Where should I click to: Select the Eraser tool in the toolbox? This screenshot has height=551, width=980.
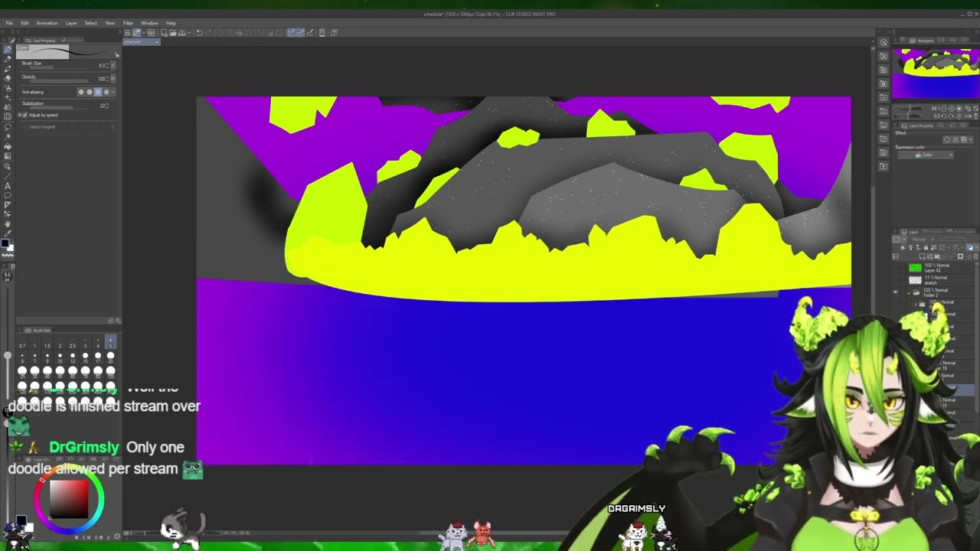pyautogui.click(x=8, y=79)
